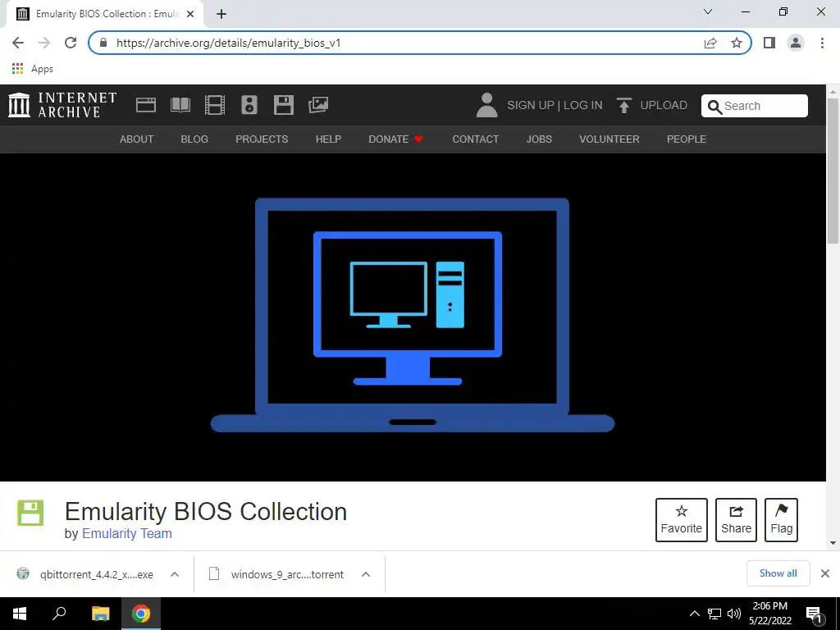This screenshot has height=630, width=840.
Task: Open the ABOUT menu item
Action: pos(137,139)
